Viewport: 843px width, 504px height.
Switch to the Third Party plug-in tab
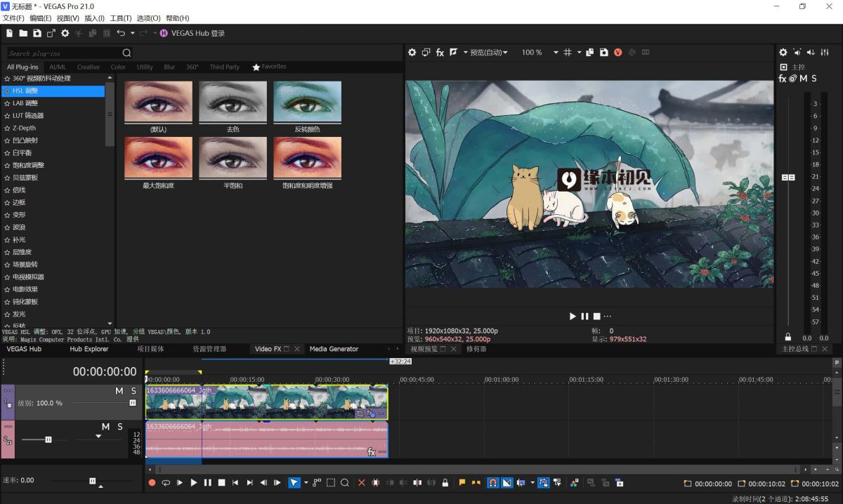click(224, 67)
